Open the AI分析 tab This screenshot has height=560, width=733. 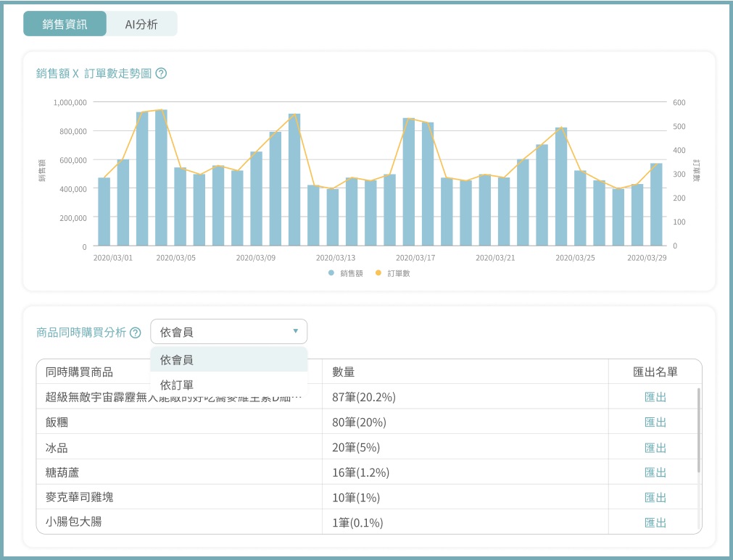(x=141, y=24)
